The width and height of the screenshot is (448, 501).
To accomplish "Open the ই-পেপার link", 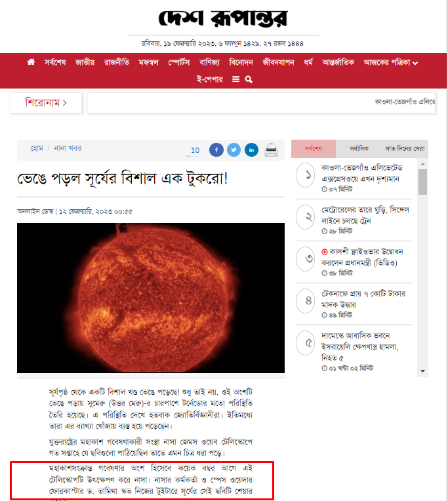I will tap(210, 79).
